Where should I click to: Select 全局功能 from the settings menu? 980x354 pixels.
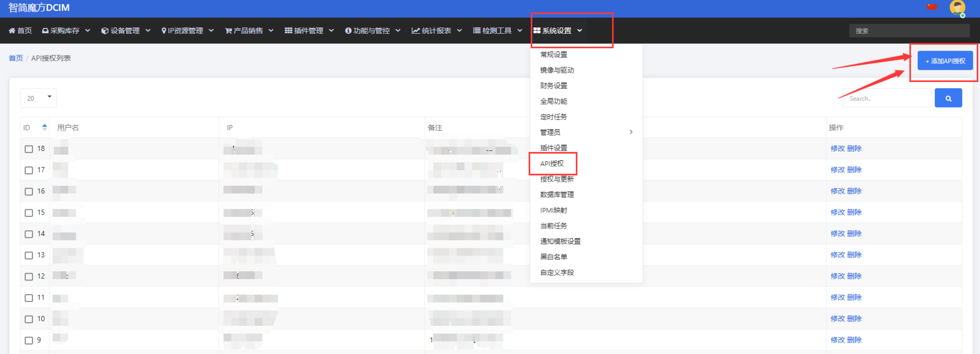[x=554, y=101]
